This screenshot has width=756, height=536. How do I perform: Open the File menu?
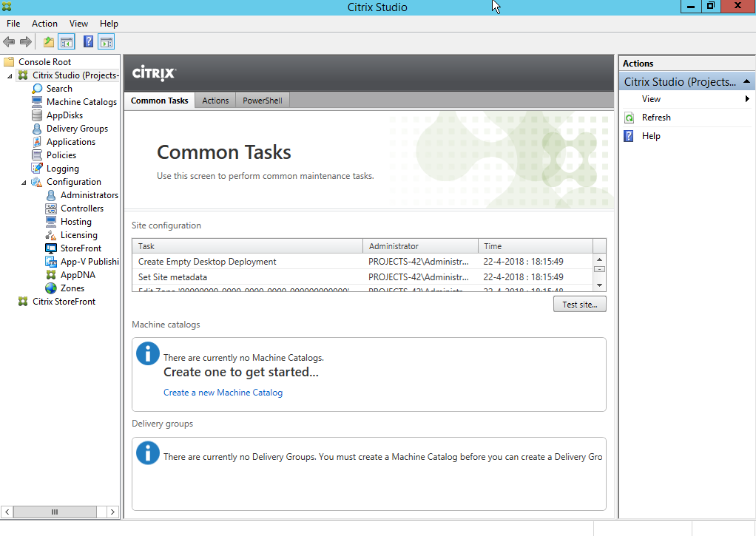tap(13, 24)
